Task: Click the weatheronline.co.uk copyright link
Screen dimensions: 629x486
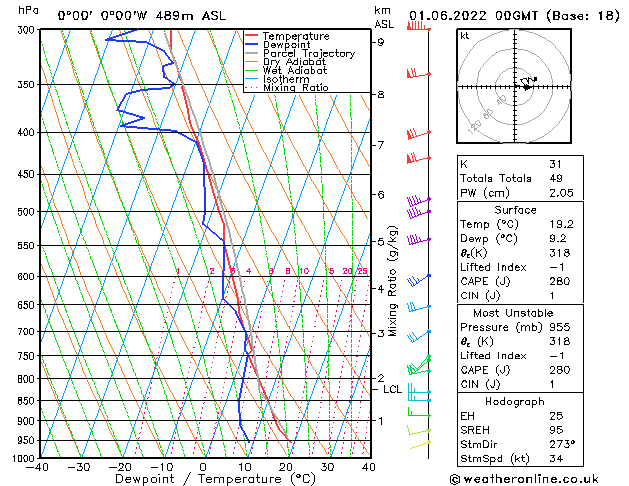Action: [524, 479]
